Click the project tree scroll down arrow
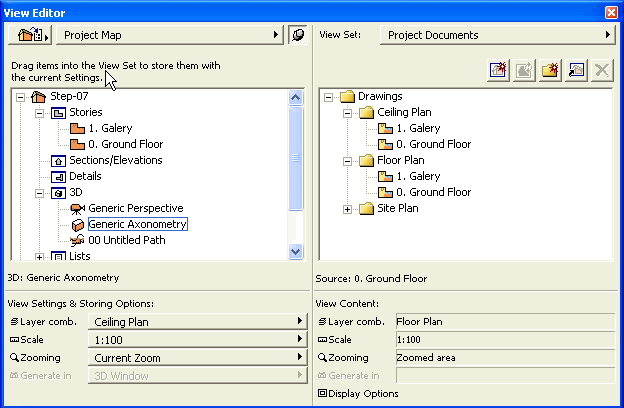 295,252
